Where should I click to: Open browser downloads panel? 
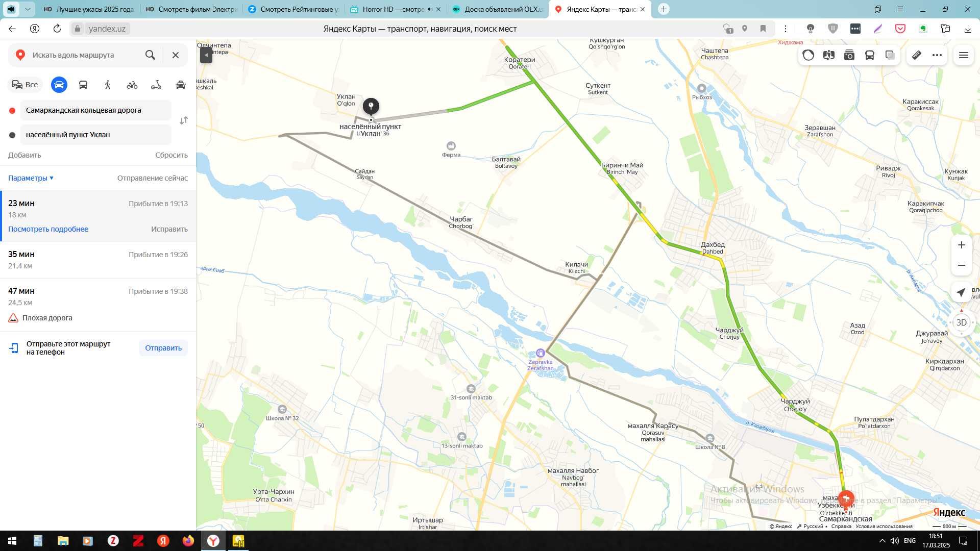[x=968, y=29]
